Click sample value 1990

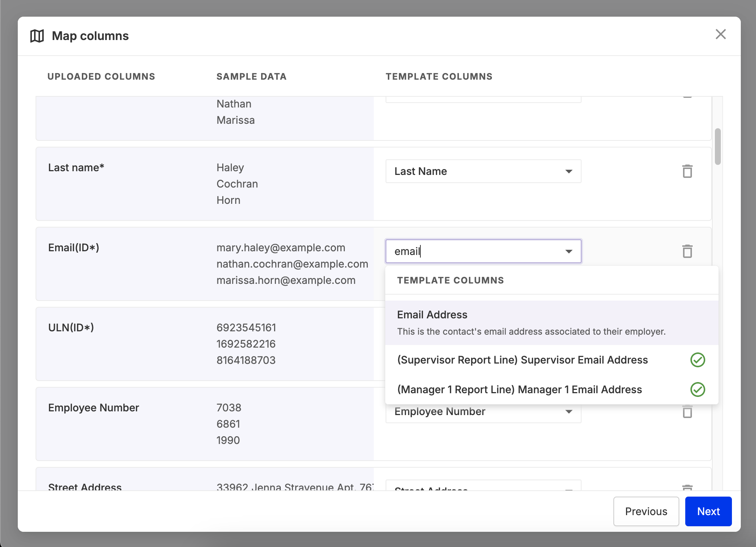coord(228,440)
